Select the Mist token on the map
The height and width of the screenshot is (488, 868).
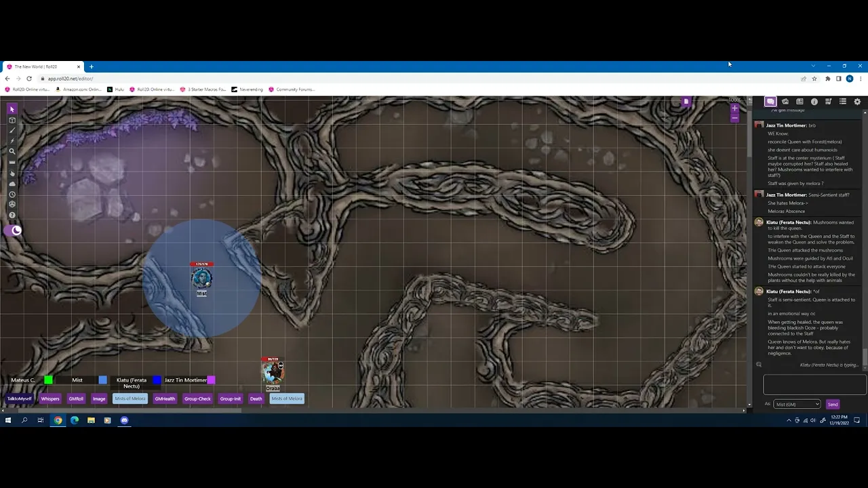point(201,279)
